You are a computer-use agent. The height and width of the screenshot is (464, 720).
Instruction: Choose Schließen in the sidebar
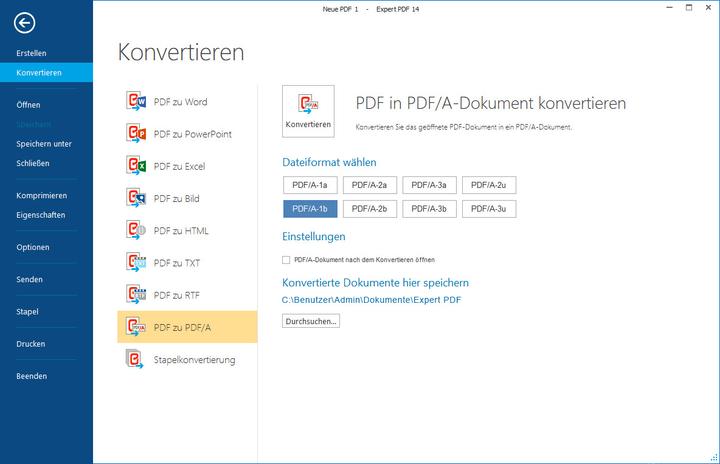click(33, 163)
